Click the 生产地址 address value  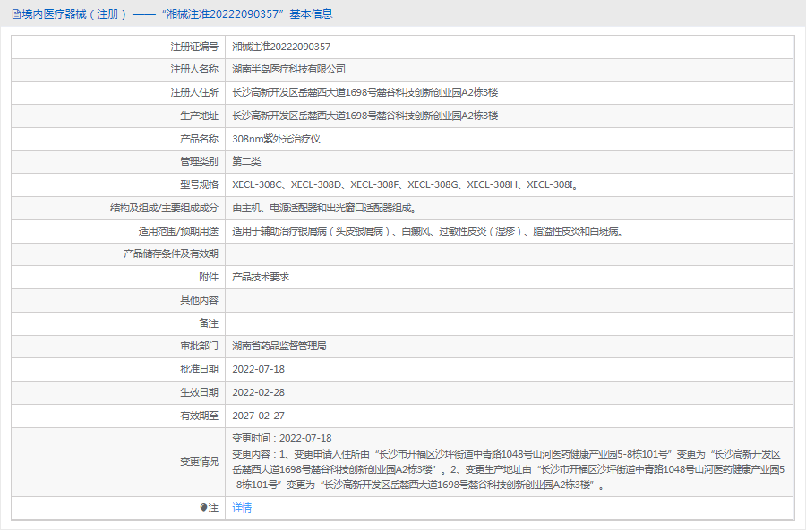click(365, 116)
